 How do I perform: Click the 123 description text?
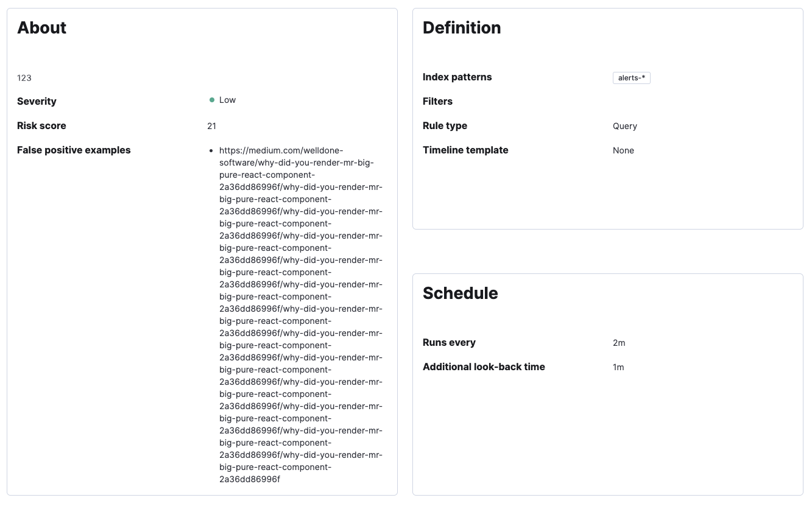pyautogui.click(x=24, y=78)
